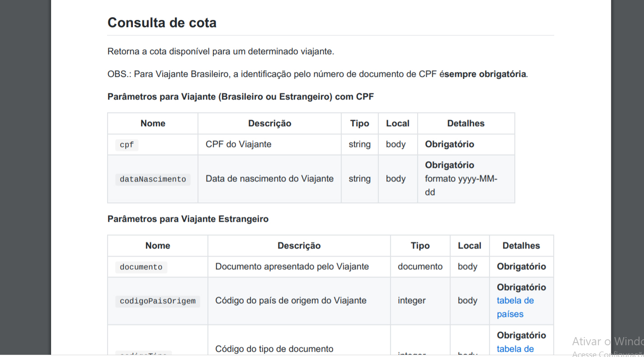Open the partially visible 'tabela de' link

pos(515,349)
